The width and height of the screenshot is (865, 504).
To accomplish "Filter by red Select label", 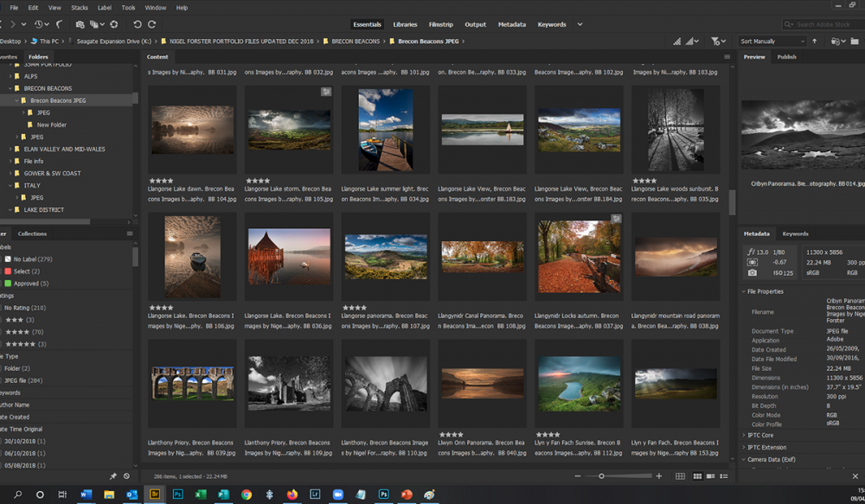I will point(27,271).
